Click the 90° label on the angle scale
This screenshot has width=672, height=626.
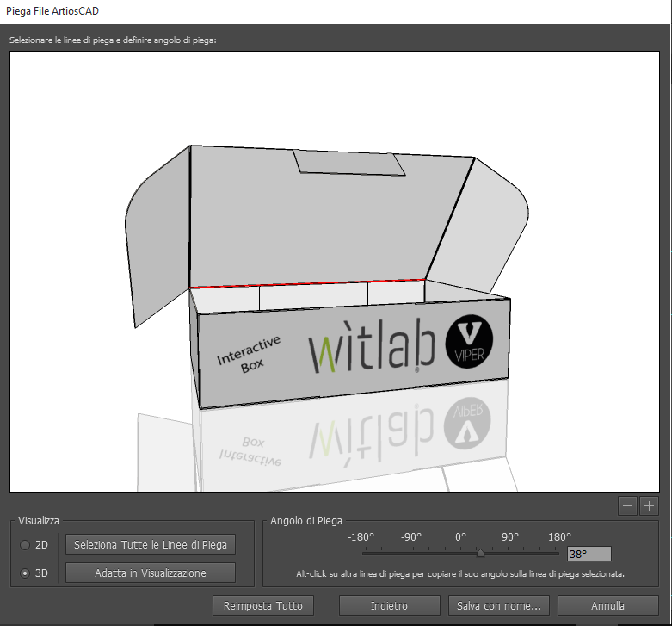click(x=510, y=536)
